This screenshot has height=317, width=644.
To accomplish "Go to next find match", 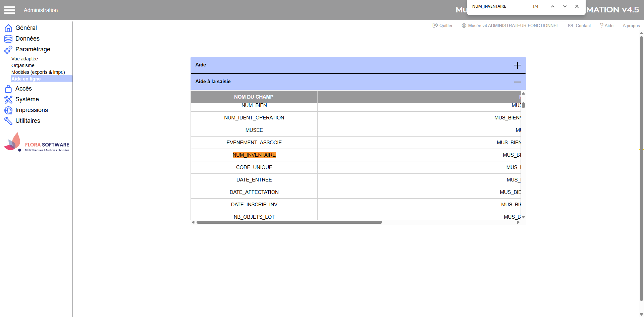I will coord(565,6).
